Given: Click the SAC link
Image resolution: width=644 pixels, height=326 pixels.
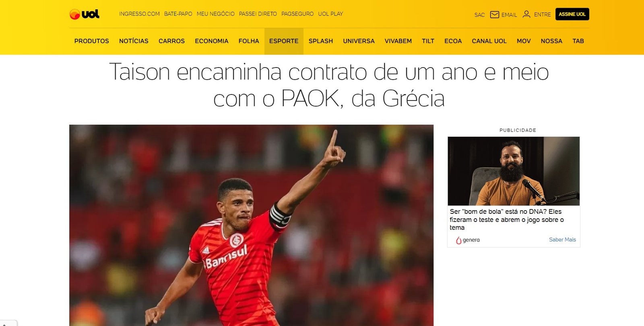Looking at the screenshot, I should point(479,15).
